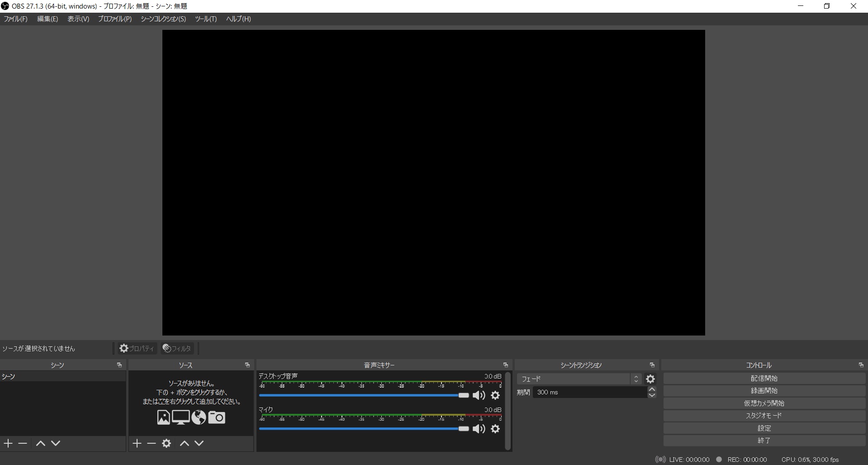Open マイク audio settings gear

click(x=495, y=429)
